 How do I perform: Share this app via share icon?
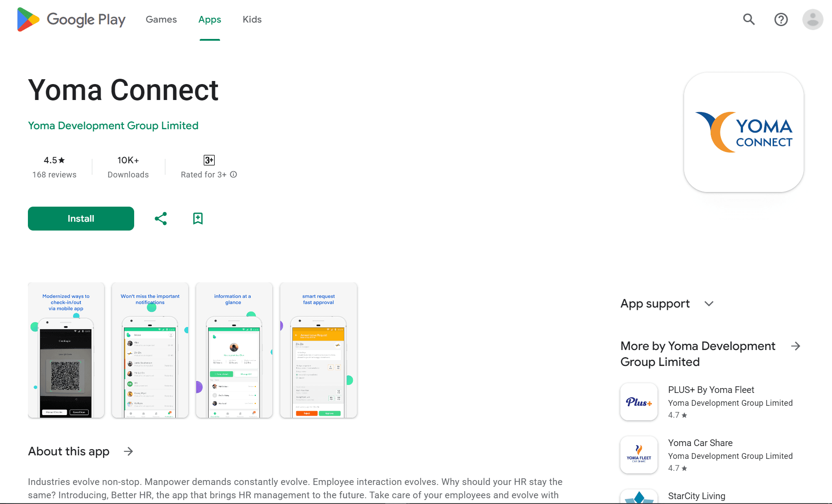[161, 219]
